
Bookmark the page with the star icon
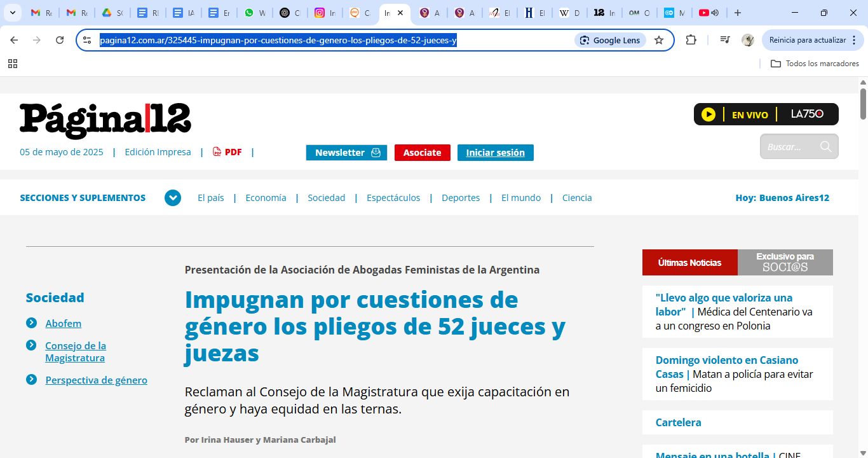point(660,39)
